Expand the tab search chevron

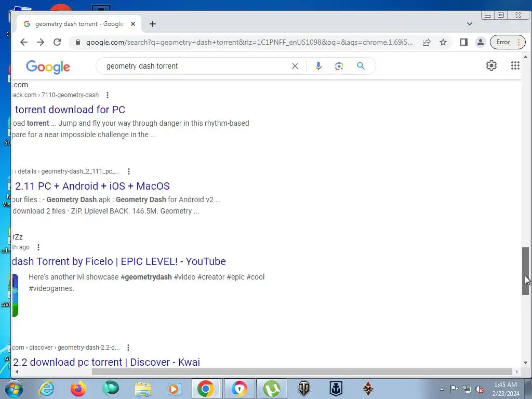click(x=470, y=24)
